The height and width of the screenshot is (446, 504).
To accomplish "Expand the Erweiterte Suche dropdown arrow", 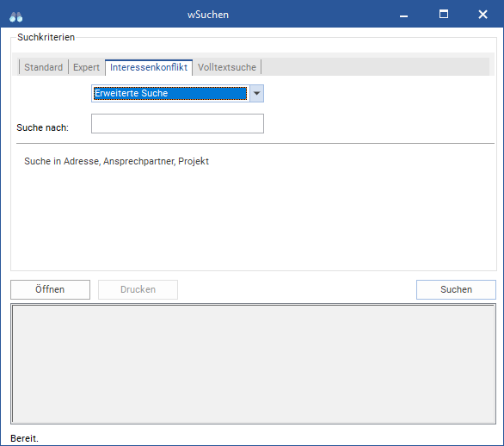I will coord(256,93).
